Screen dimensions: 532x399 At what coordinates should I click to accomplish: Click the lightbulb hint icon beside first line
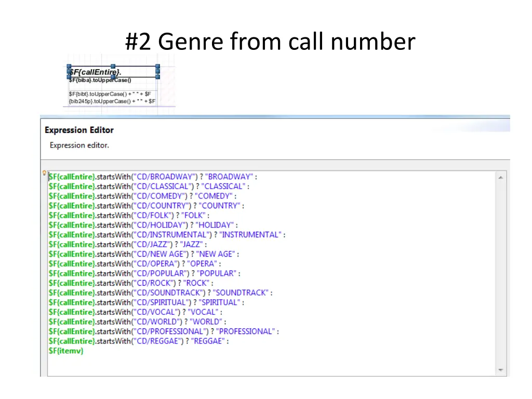(x=44, y=173)
